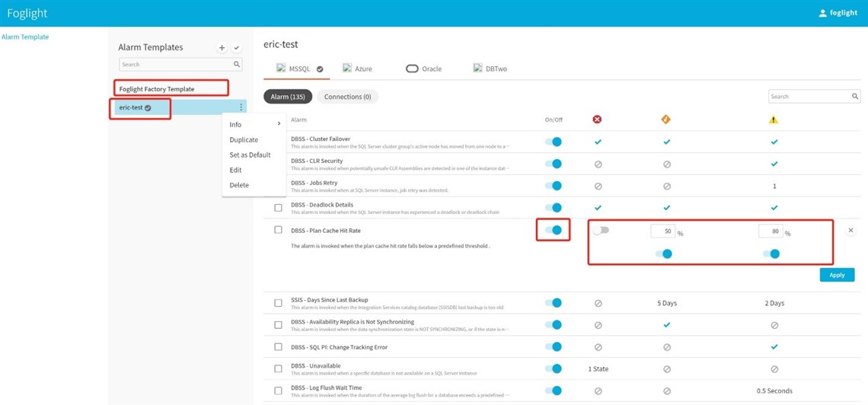Check the DBSS - Unavailable checkbox
The image size is (868, 405).
[x=279, y=369]
